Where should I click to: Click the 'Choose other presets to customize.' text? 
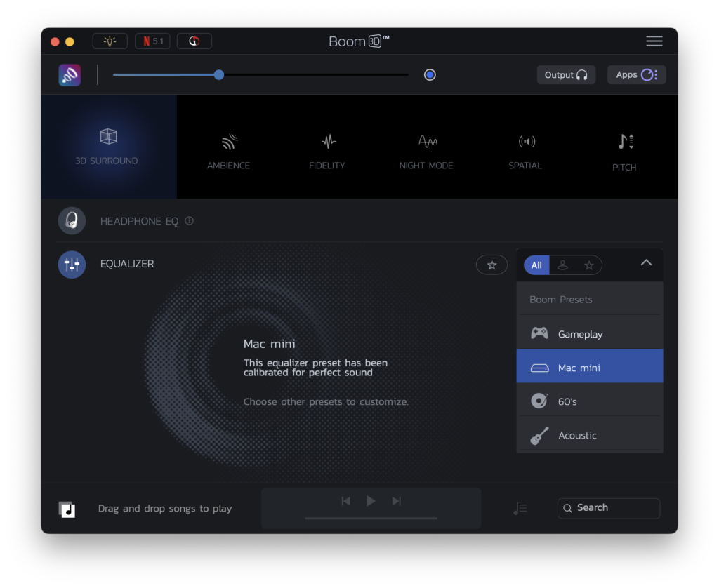[326, 402]
